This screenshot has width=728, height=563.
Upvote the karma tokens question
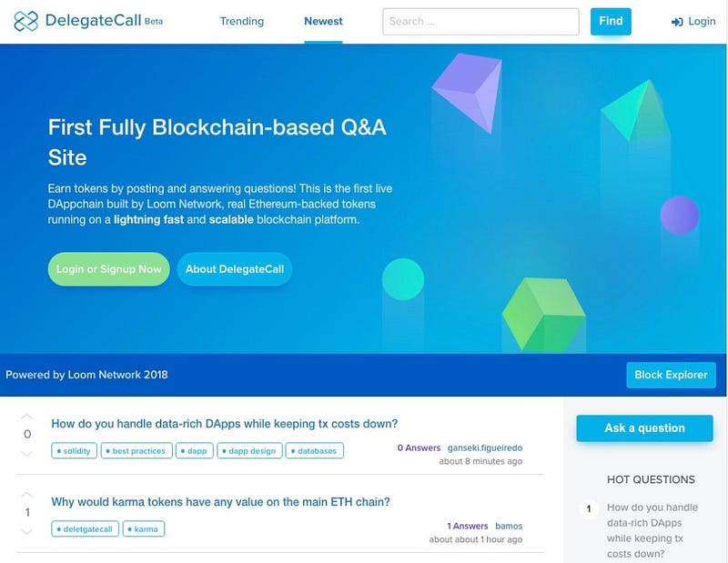click(x=27, y=494)
